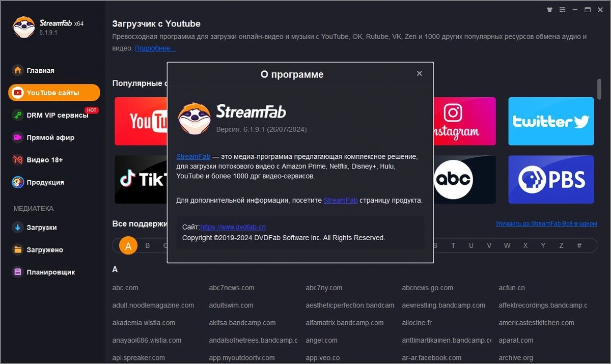This screenshot has height=364, width=611.
Task: Select the orange letter A filter
Action: tap(128, 246)
